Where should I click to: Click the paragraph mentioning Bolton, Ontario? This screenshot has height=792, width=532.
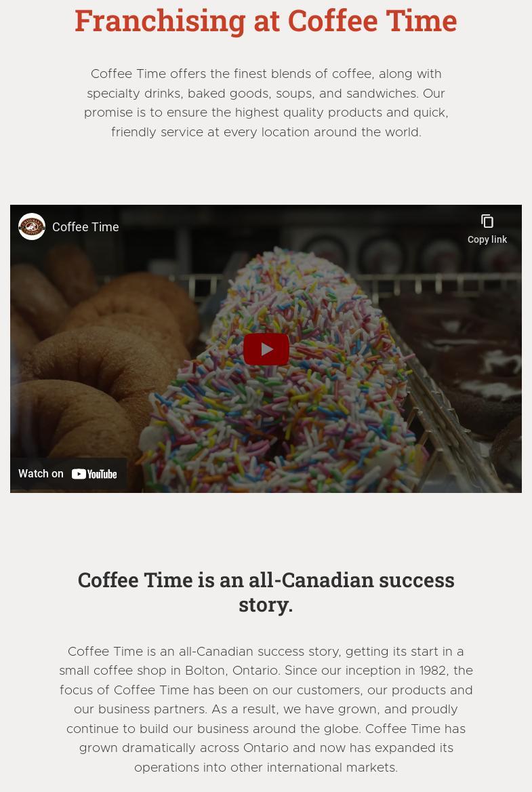click(x=266, y=709)
